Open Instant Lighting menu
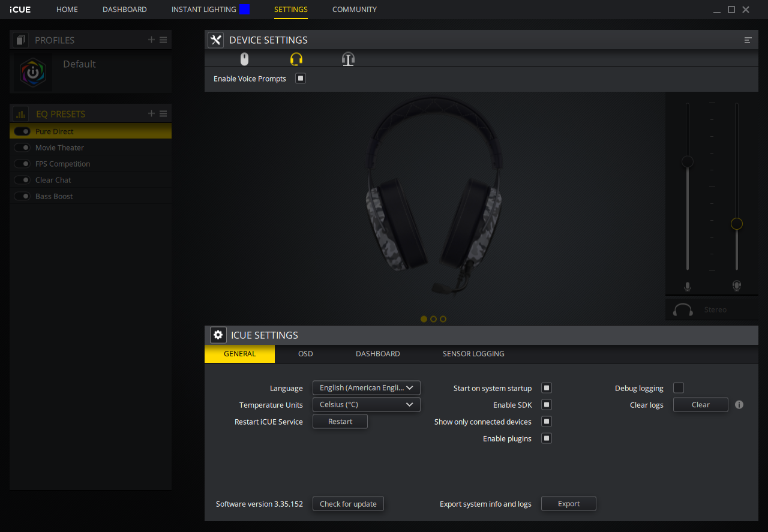This screenshot has width=768, height=532. coord(204,10)
